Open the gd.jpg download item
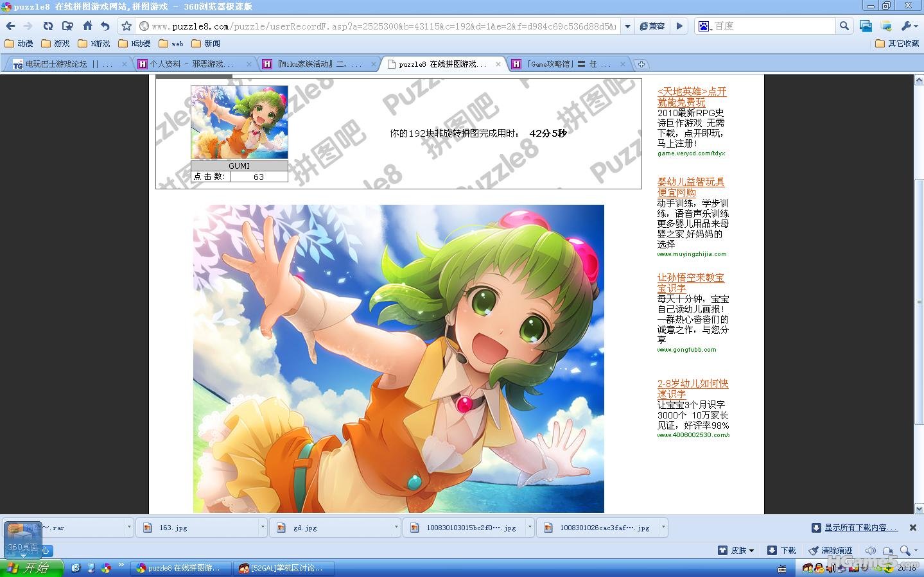The width and height of the screenshot is (924, 577). click(329, 528)
